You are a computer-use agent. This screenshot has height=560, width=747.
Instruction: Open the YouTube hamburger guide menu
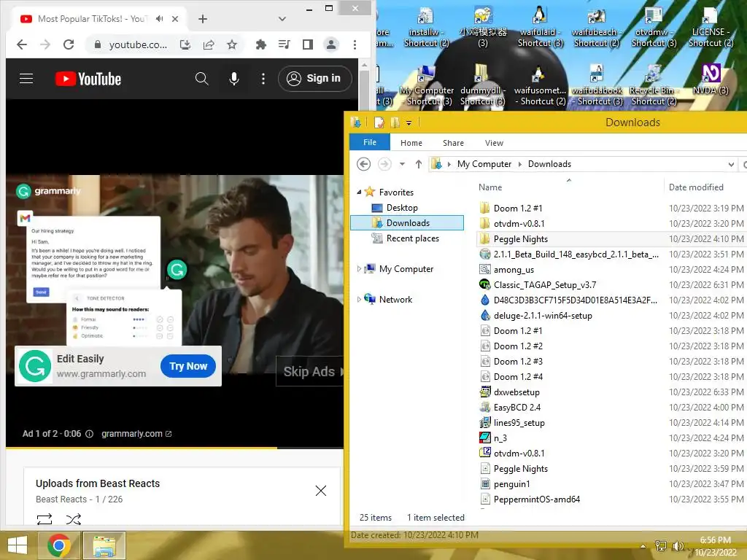pos(26,79)
